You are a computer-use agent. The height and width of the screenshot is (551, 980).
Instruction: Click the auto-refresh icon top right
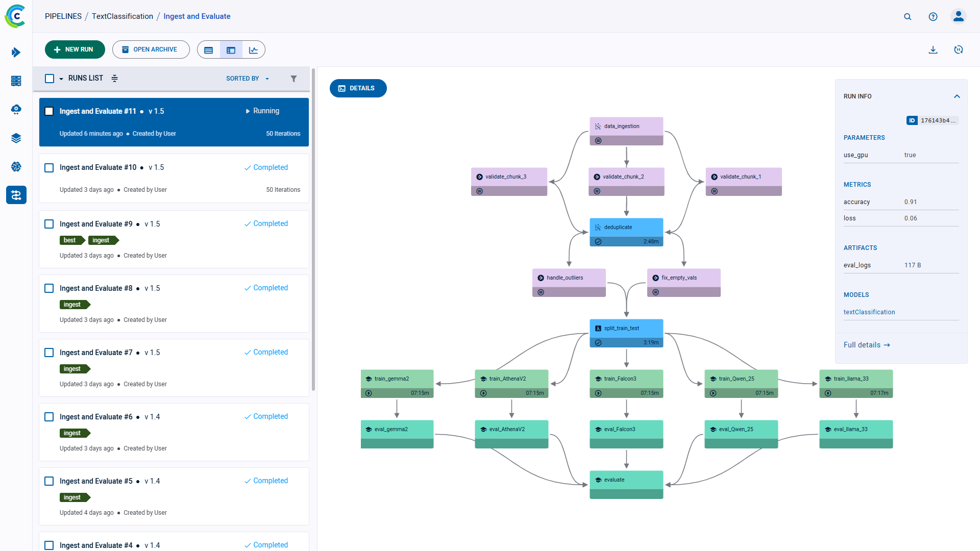(959, 50)
